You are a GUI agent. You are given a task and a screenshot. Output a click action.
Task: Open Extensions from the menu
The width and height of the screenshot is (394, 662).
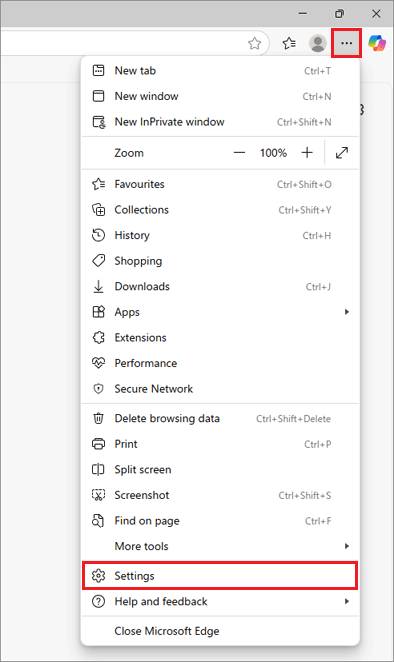point(220,338)
